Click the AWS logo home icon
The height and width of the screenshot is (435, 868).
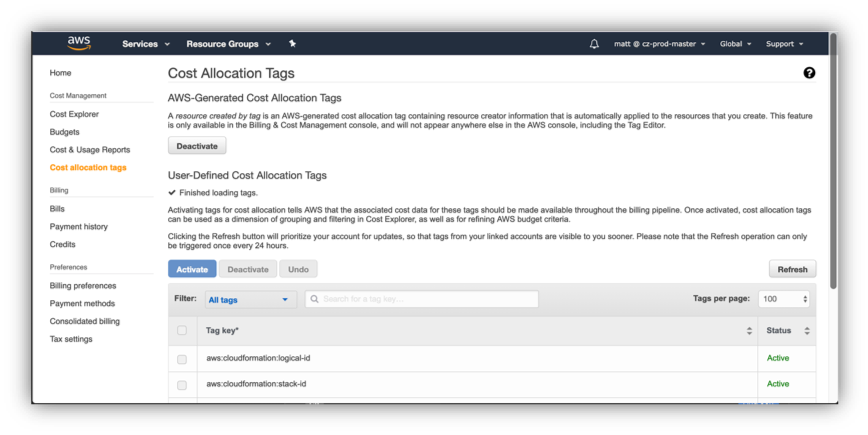point(79,43)
